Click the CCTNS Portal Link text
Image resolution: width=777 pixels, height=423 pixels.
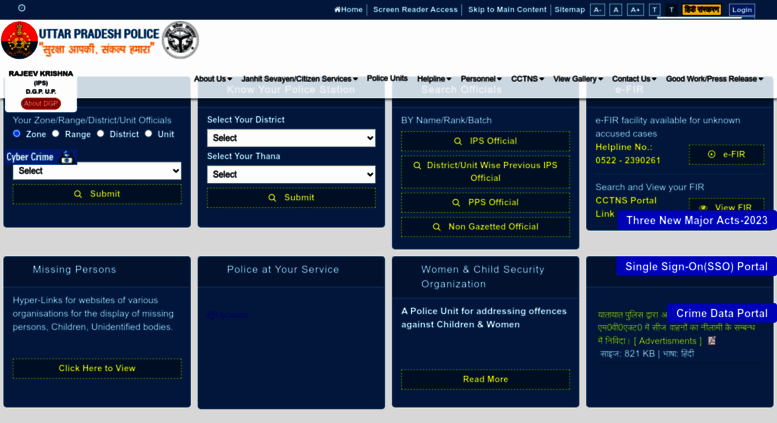(x=626, y=207)
